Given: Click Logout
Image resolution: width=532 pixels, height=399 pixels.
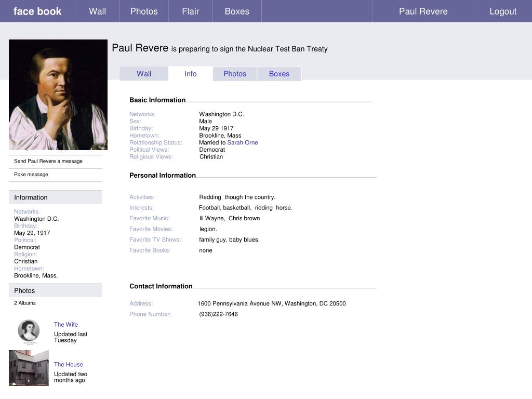Looking at the screenshot, I should click(x=503, y=11).
